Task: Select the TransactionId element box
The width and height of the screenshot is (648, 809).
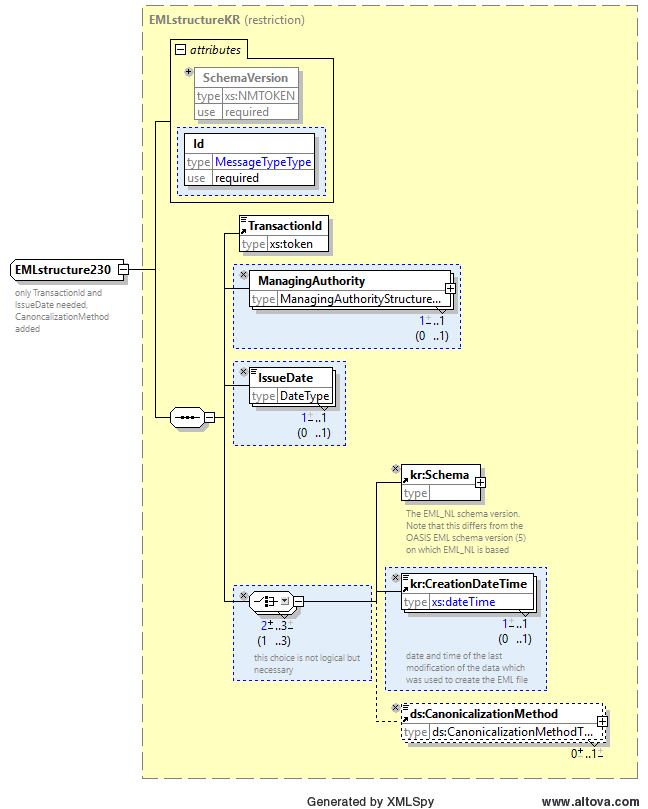Action: tap(284, 234)
